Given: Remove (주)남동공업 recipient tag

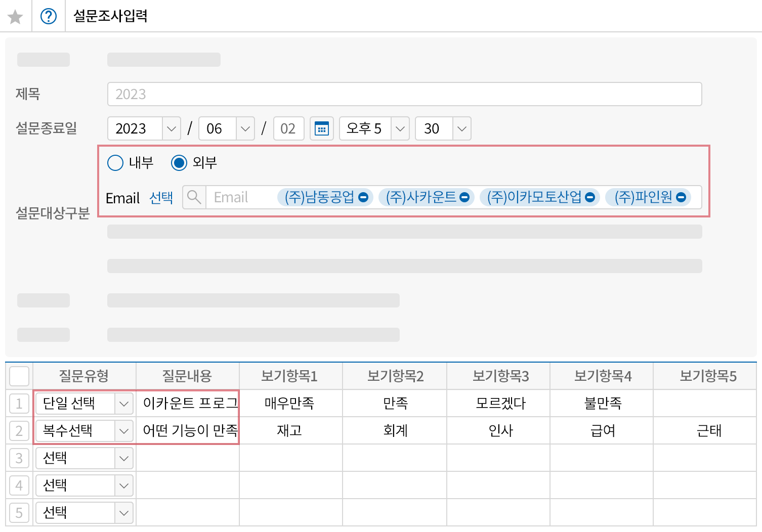Looking at the screenshot, I should click(363, 197).
